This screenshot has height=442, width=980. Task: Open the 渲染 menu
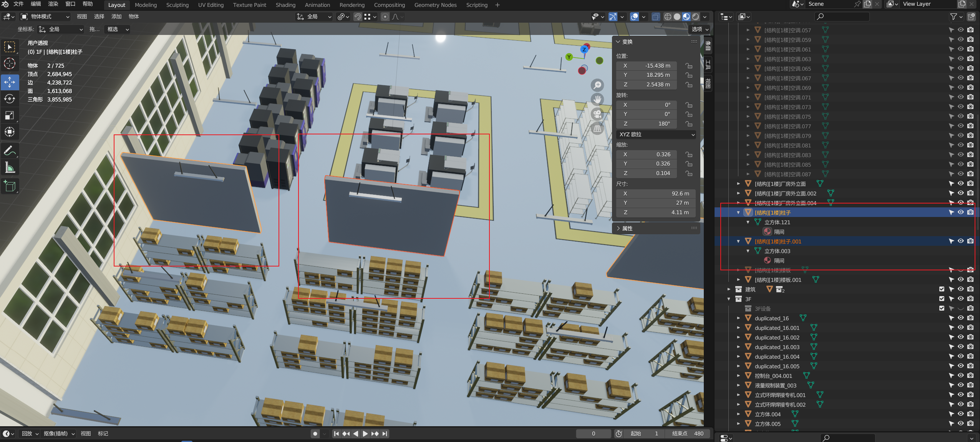[53, 4]
